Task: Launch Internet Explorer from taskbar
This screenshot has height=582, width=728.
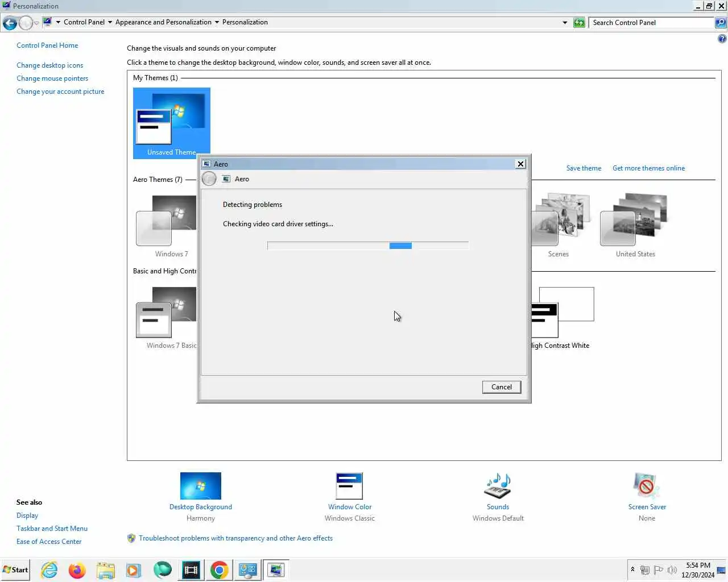Action: pos(49,570)
